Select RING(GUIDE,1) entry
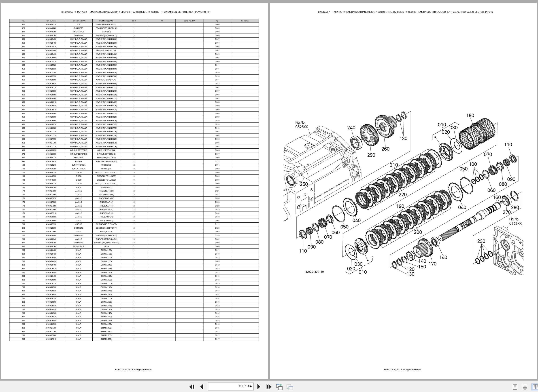The width and height of the screenshot is (538, 392). tap(106, 217)
